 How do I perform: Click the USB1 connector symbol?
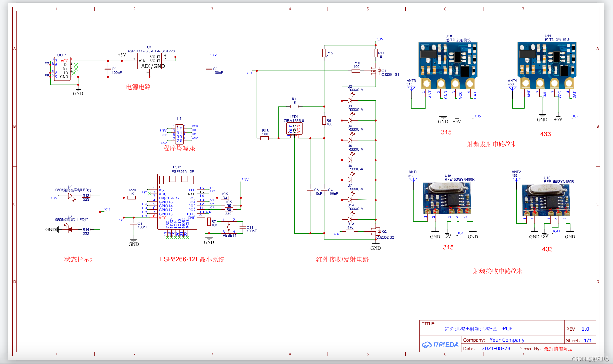coord(62,69)
